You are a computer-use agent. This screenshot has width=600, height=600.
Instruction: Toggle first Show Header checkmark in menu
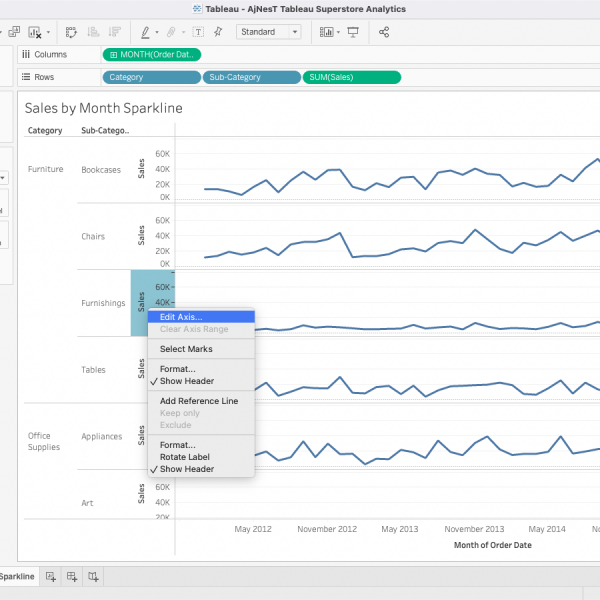click(x=186, y=381)
